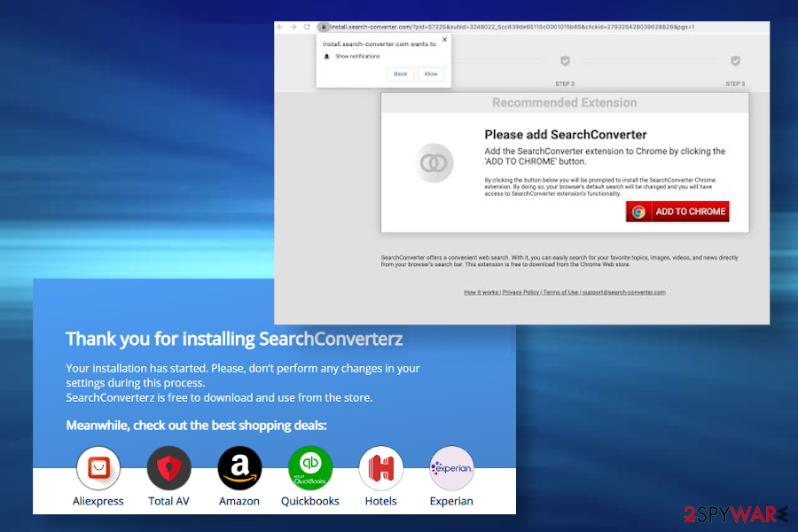
Task: Click the Thank you for installing SearchConverterz heading
Action: 235,339
